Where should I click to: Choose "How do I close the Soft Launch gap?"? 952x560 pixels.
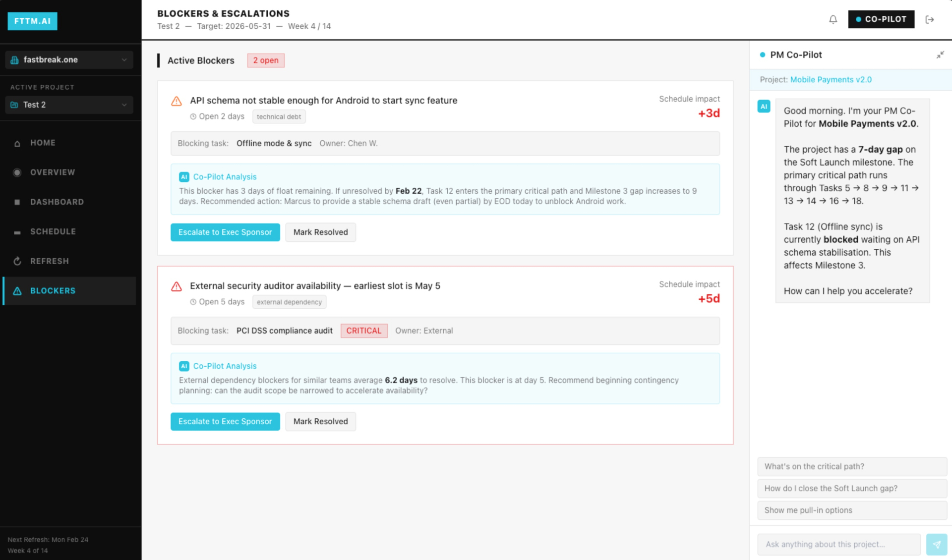point(852,489)
